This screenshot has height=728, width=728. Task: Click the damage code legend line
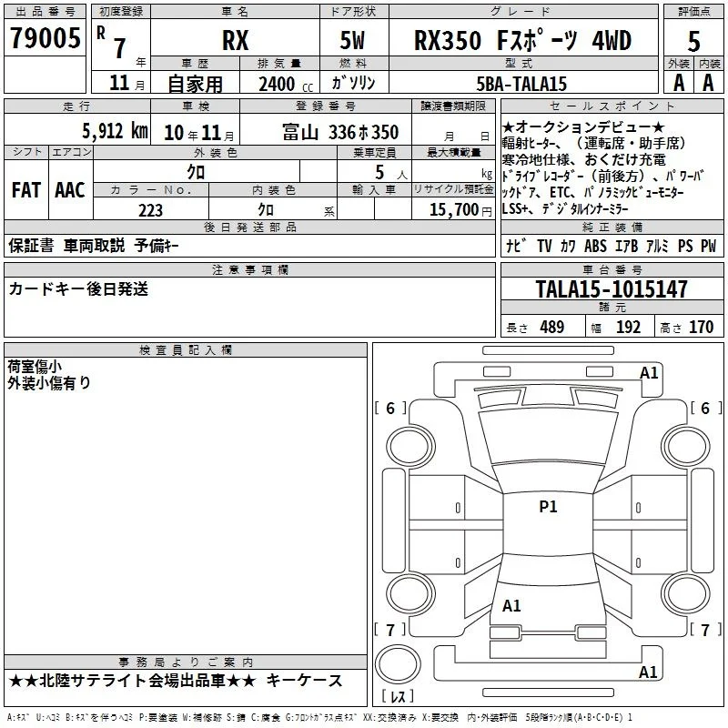pos(319,717)
